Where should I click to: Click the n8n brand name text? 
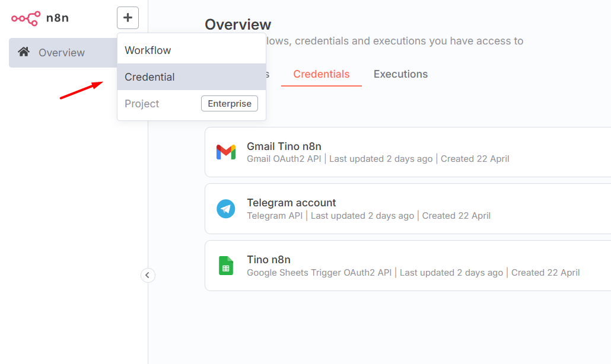[x=58, y=18]
